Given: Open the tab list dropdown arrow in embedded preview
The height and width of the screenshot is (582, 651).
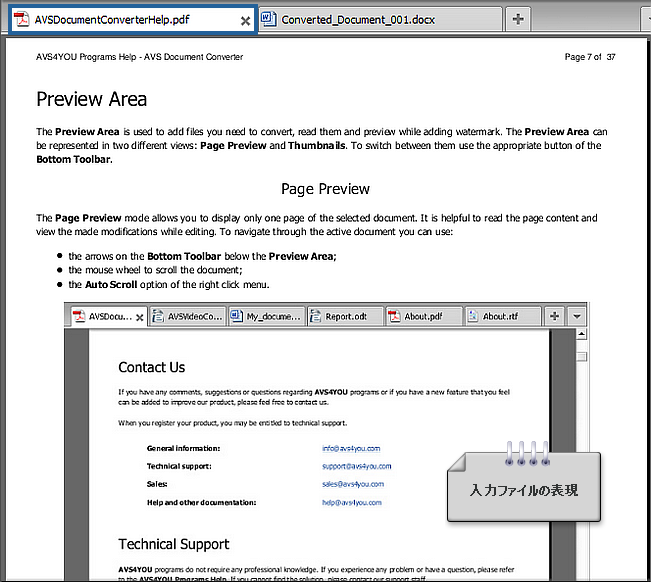Looking at the screenshot, I should [x=577, y=316].
